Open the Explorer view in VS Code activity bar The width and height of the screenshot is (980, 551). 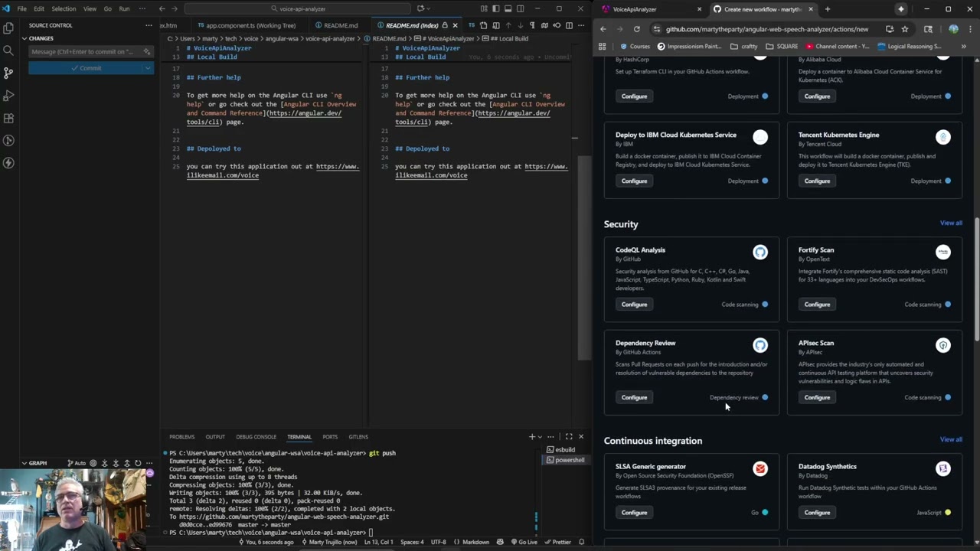[x=8, y=28]
